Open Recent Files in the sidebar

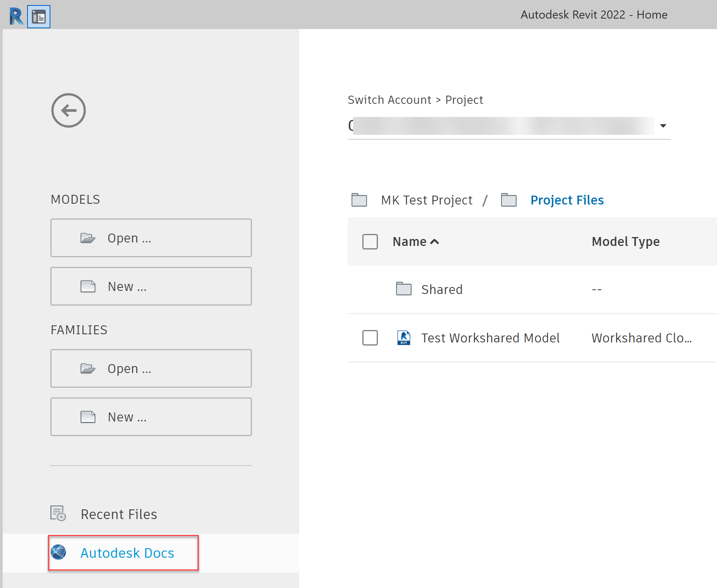[119, 514]
